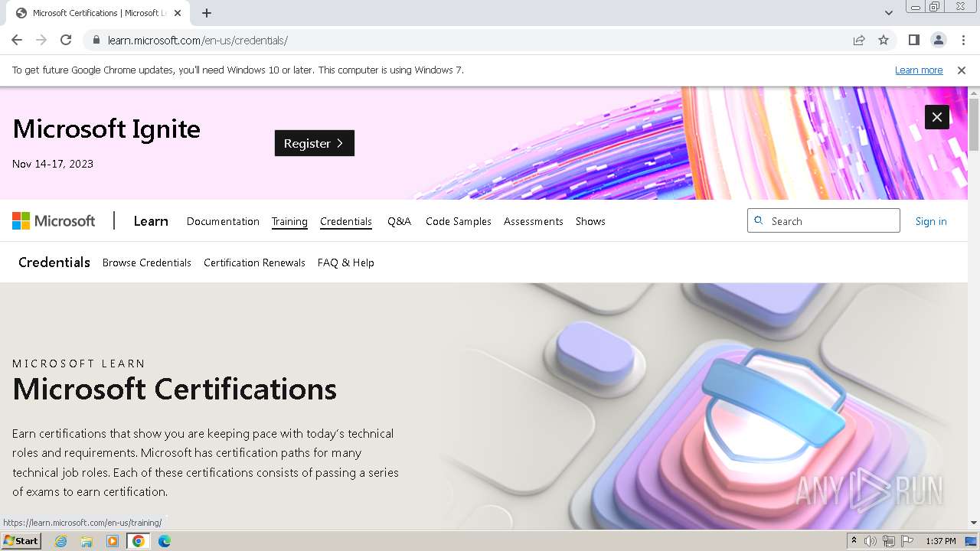980x551 pixels.
Task: Click the page vertical scrollbar thumb
Action: click(x=974, y=124)
